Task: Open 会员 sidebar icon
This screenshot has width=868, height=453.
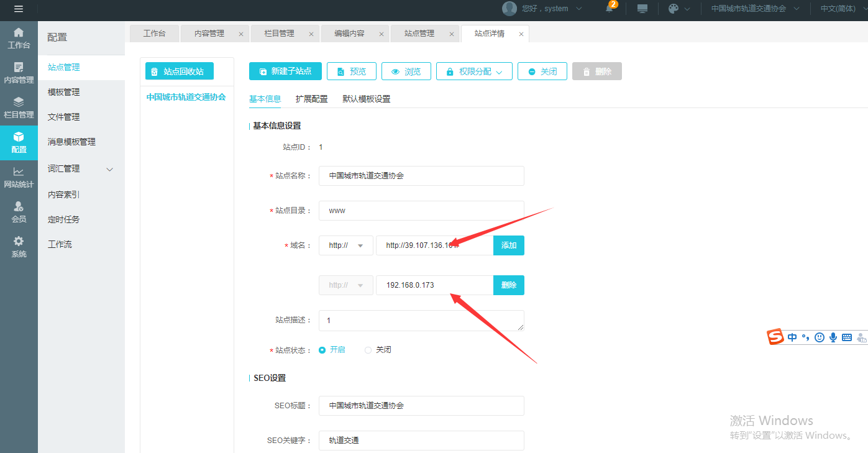Action: (x=19, y=212)
